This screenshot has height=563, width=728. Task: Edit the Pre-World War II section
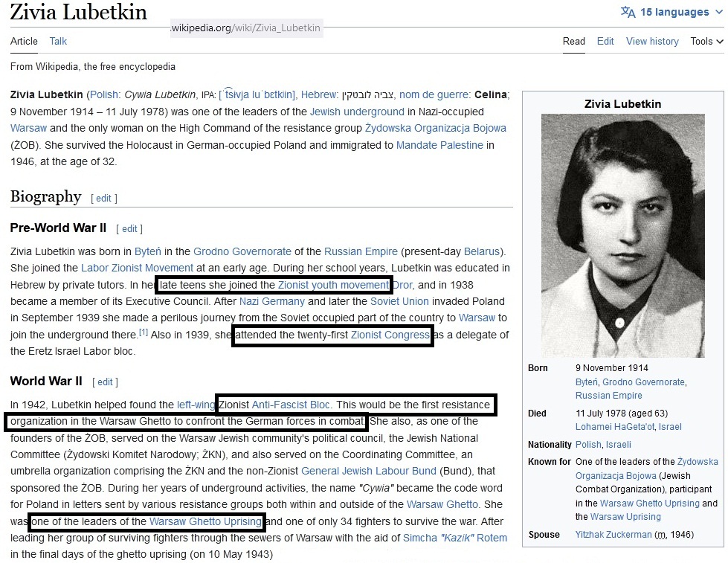pos(130,229)
